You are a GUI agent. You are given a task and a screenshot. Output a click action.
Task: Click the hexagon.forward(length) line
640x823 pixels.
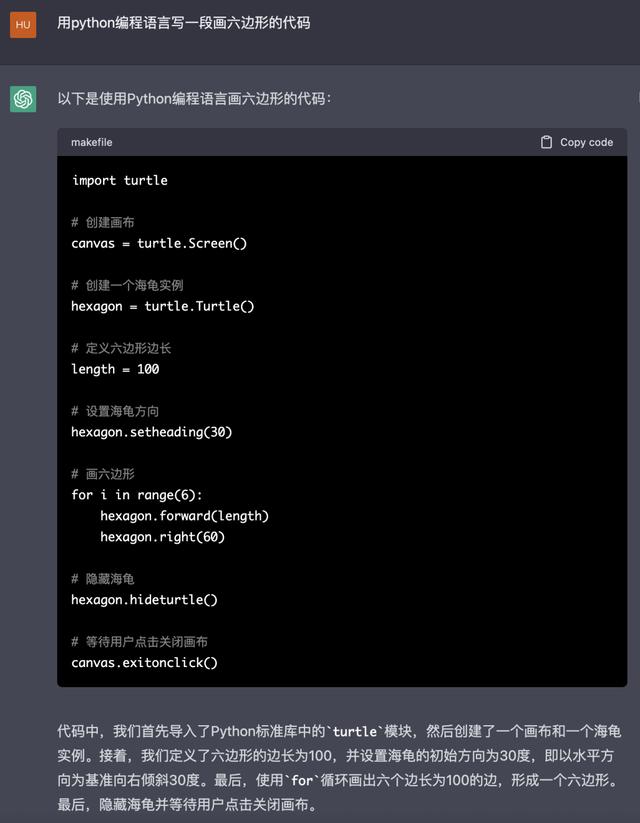(x=184, y=516)
